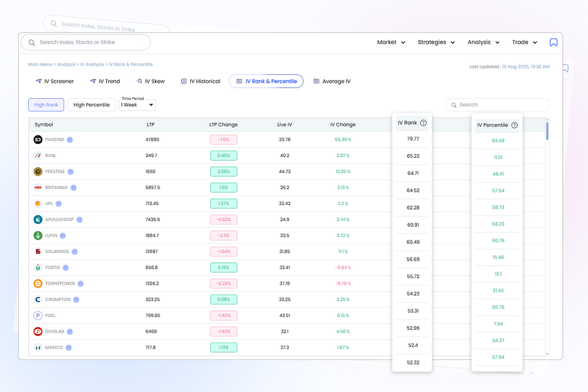The image size is (588, 392).
Task: Click the SOLARINDS company logo
Action: 38,252
